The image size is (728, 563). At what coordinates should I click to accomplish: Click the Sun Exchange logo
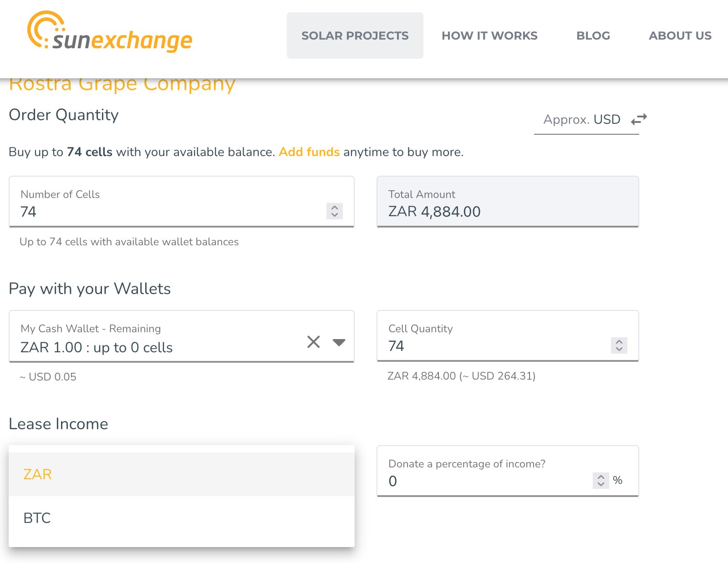point(110,32)
